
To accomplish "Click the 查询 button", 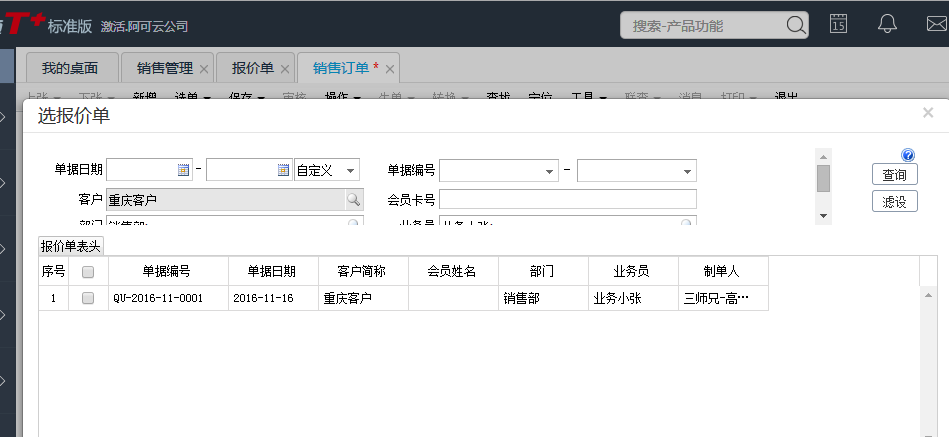I will [x=895, y=174].
